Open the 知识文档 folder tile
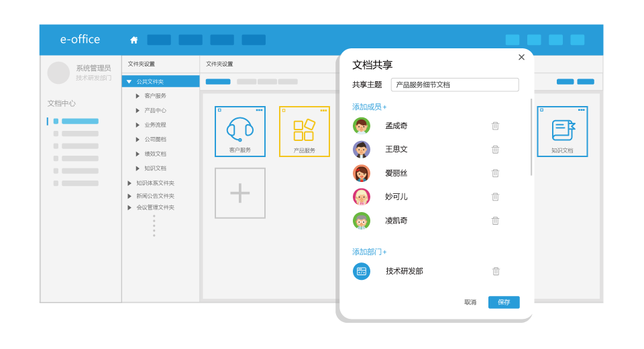Image resolution: width=644 pixels, height=349 pixels. coord(562,132)
